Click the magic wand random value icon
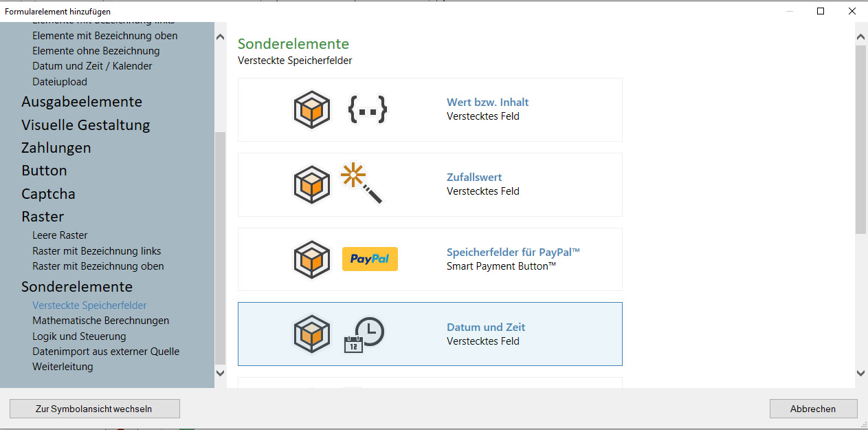 (361, 183)
